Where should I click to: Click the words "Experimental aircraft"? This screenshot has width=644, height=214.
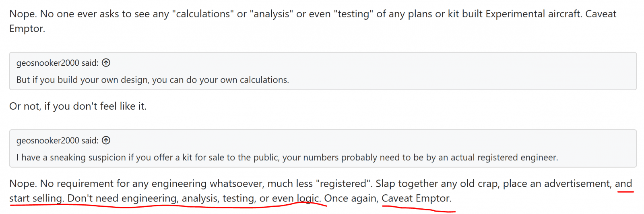click(533, 14)
